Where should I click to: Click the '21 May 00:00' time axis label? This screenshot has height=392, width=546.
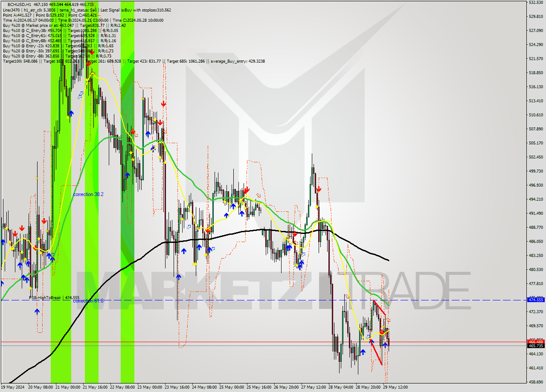coord(68,388)
